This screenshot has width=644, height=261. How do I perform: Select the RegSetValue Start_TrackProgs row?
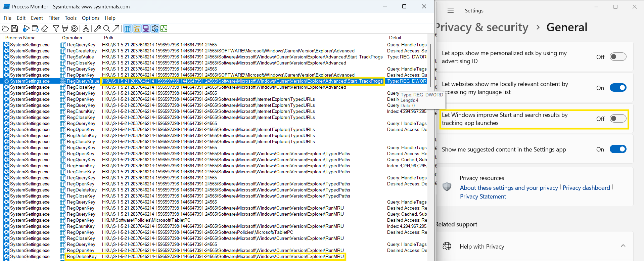[215, 57]
